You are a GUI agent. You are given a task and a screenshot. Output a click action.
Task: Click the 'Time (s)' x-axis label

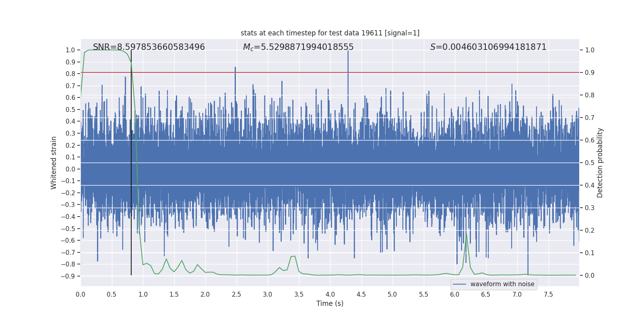tap(330, 303)
